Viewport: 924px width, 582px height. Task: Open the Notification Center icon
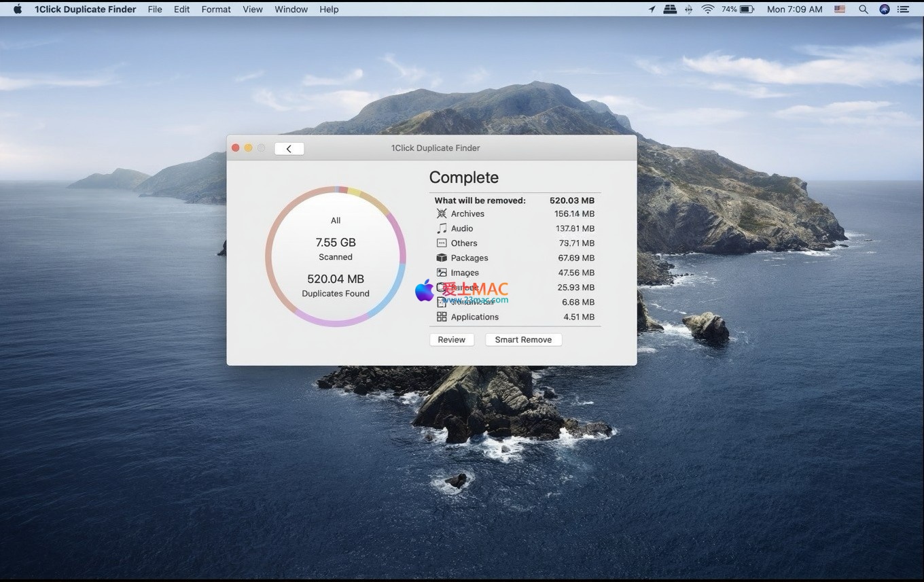click(904, 10)
